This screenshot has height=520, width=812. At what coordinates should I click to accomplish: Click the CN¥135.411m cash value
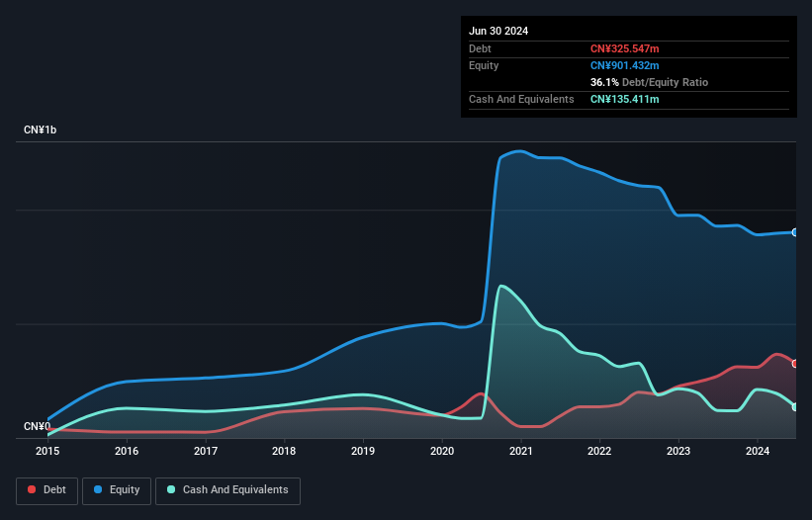coord(624,99)
